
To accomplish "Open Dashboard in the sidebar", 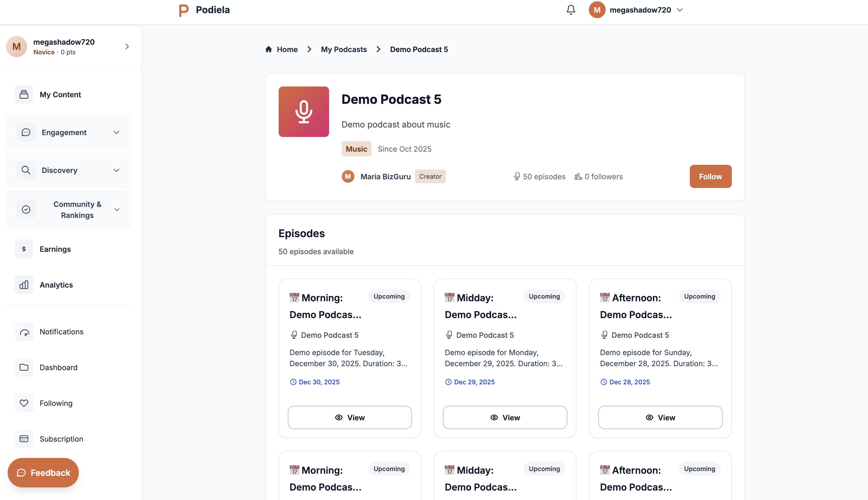I will click(69, 368).
